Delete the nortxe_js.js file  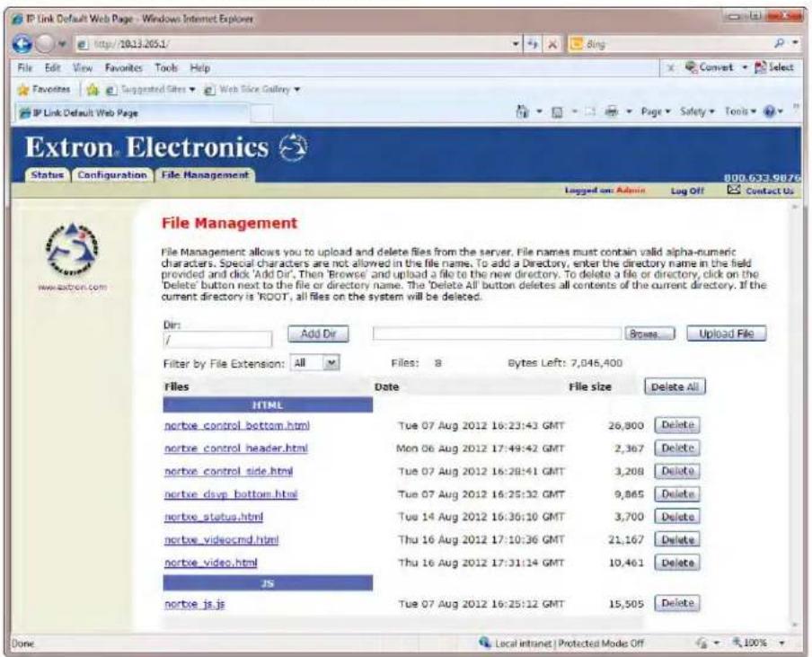tap(677, 603)
